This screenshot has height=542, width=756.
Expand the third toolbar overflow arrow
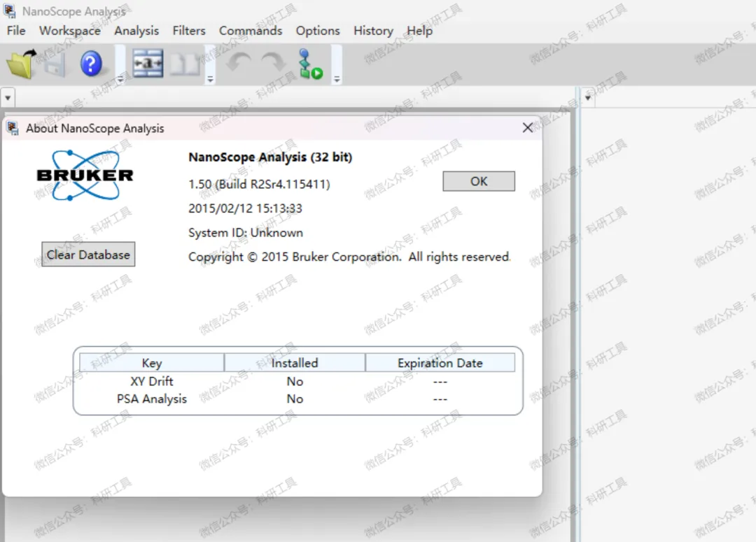coord(337,79)
